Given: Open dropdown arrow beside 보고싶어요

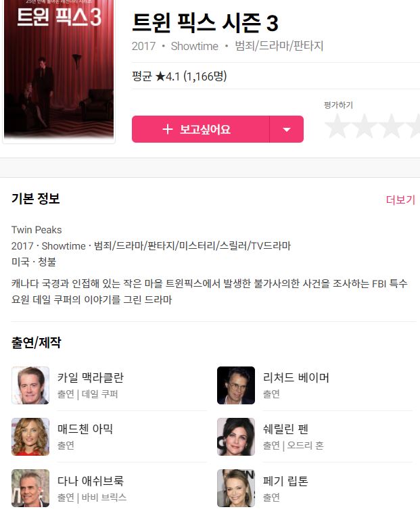Looking at the screenshot, I should tap(287, 129).
